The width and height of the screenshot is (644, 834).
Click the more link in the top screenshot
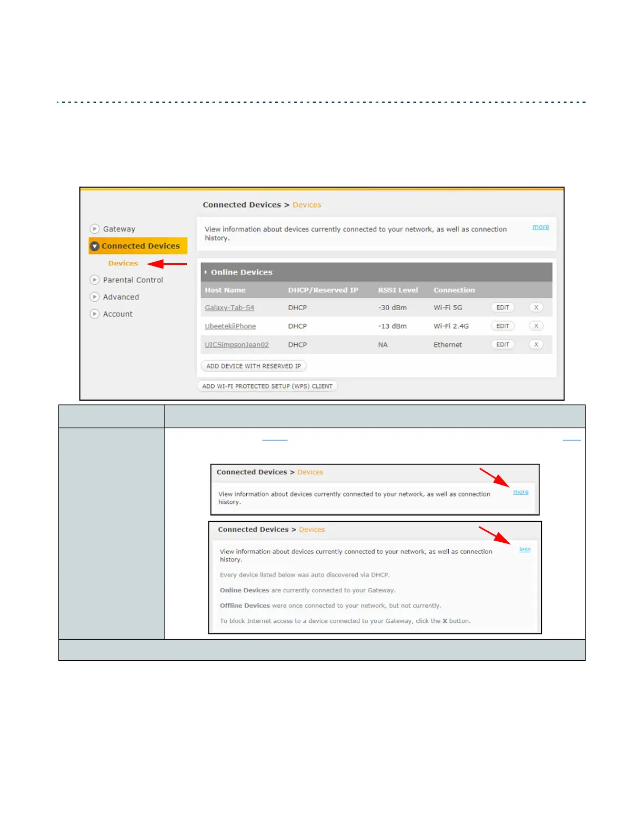540,227
